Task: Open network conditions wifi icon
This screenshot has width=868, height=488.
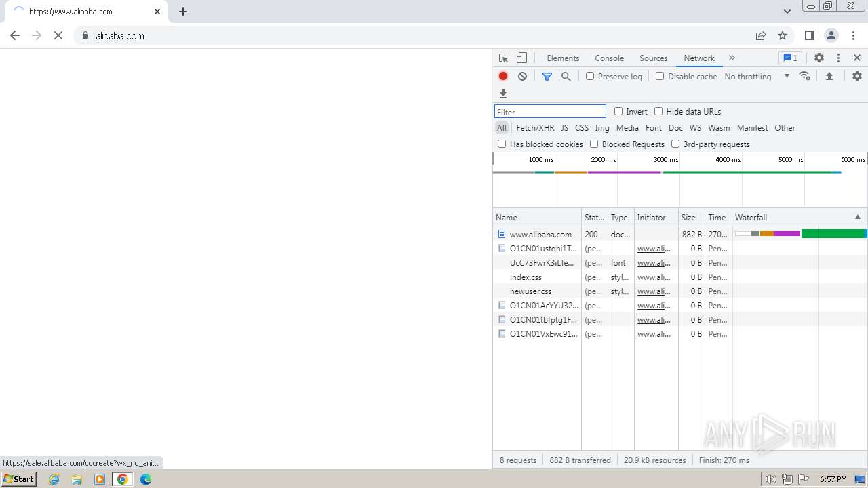Action: coord(805,77)
